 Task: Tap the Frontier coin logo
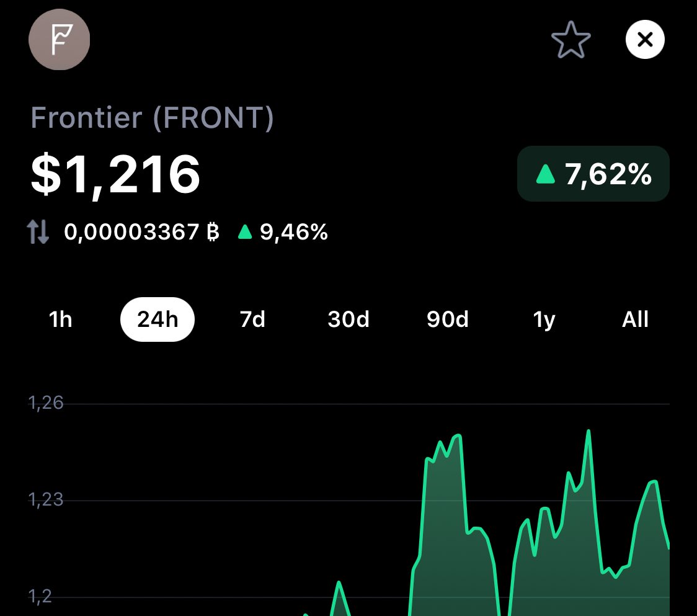click(59, 40)
